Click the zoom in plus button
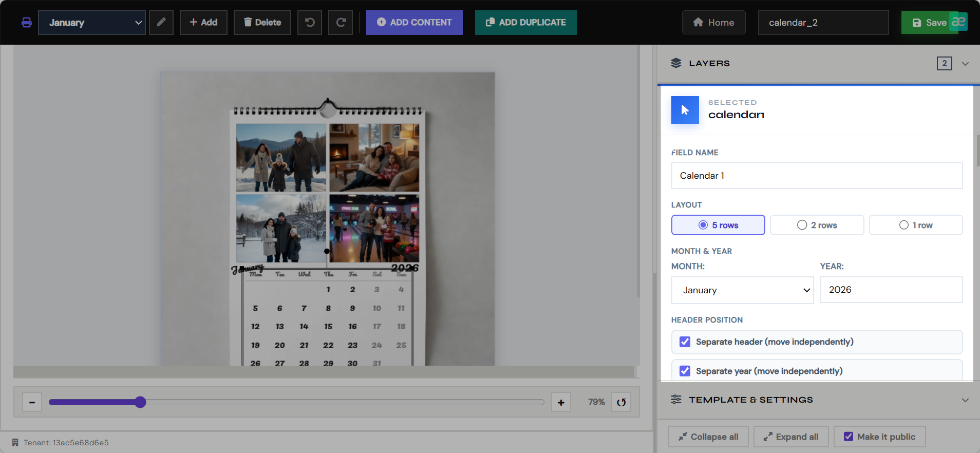Screen dimensions: 980x453 [x=561, y=402]
